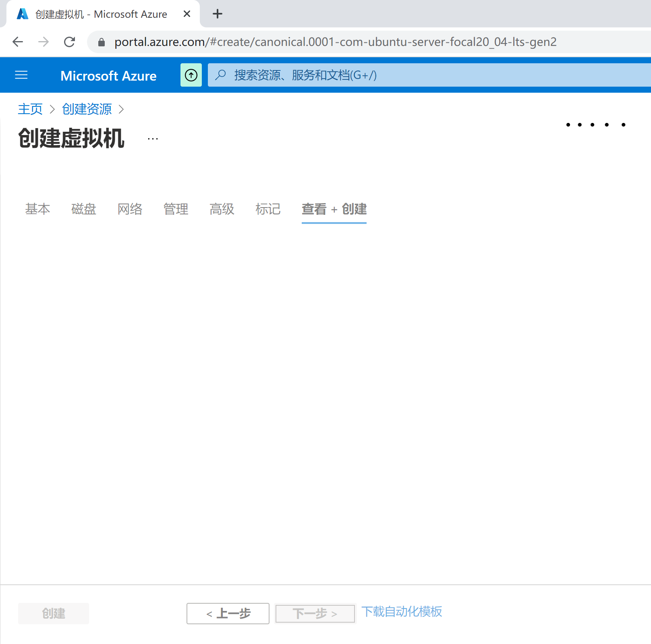Switch to the 磁盘 tab
The image size is (651, 644).
pos(83,209)
